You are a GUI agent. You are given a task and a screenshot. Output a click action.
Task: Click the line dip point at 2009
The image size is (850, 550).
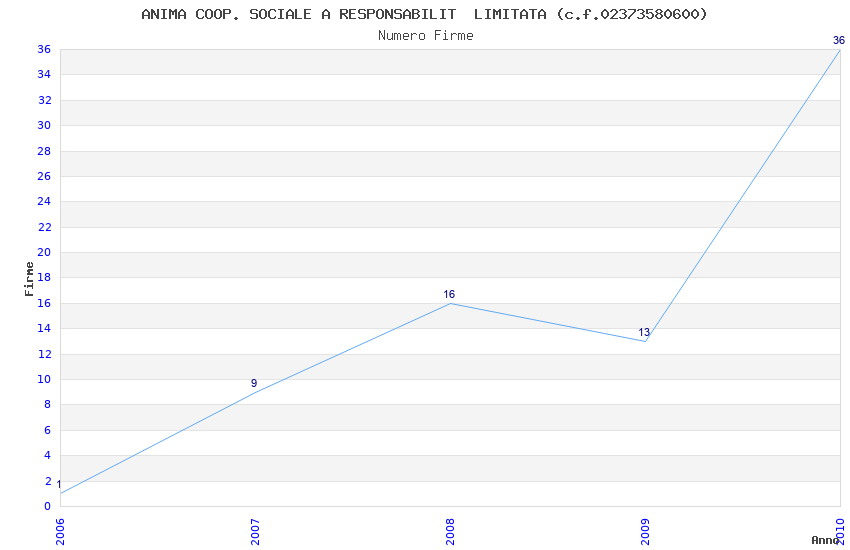pyautogui.click(x=645, y=341)
